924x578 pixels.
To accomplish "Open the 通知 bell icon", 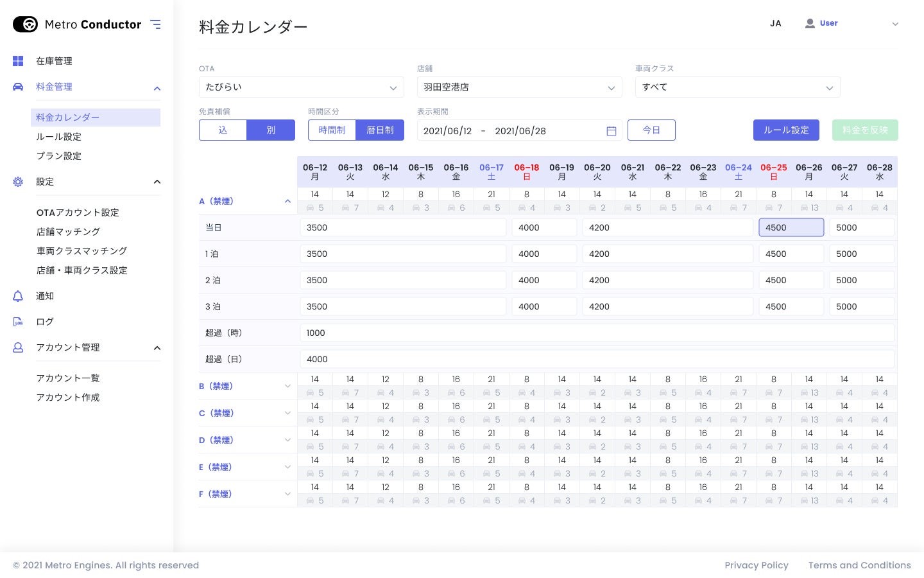I will pyautogui.click(x=18, y=296).
